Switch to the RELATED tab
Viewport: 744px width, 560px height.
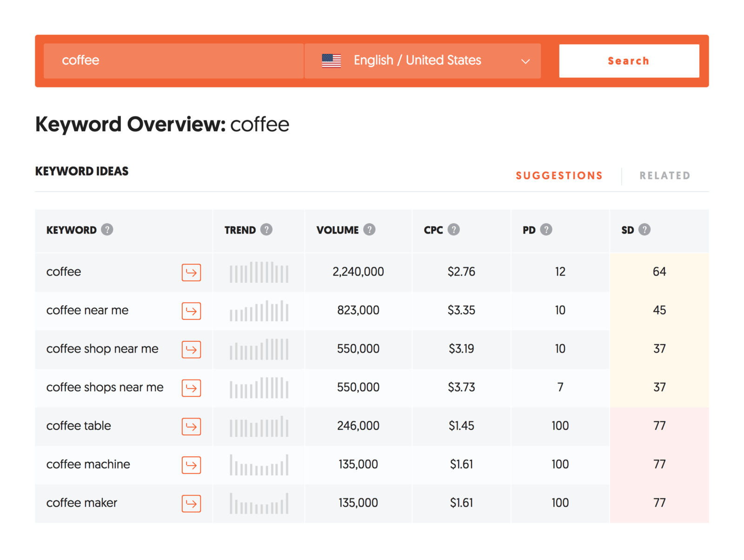coord(664,176)
